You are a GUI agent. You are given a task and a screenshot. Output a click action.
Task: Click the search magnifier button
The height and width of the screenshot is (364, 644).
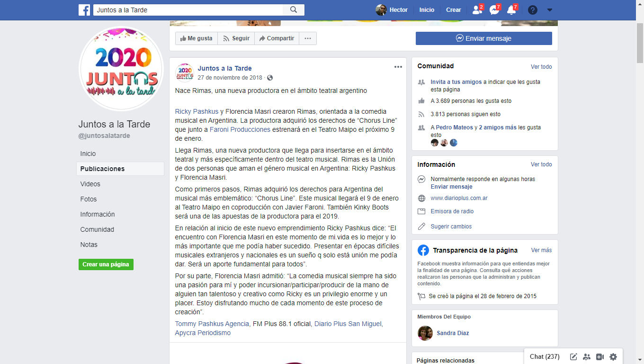[x=294, y=10]
